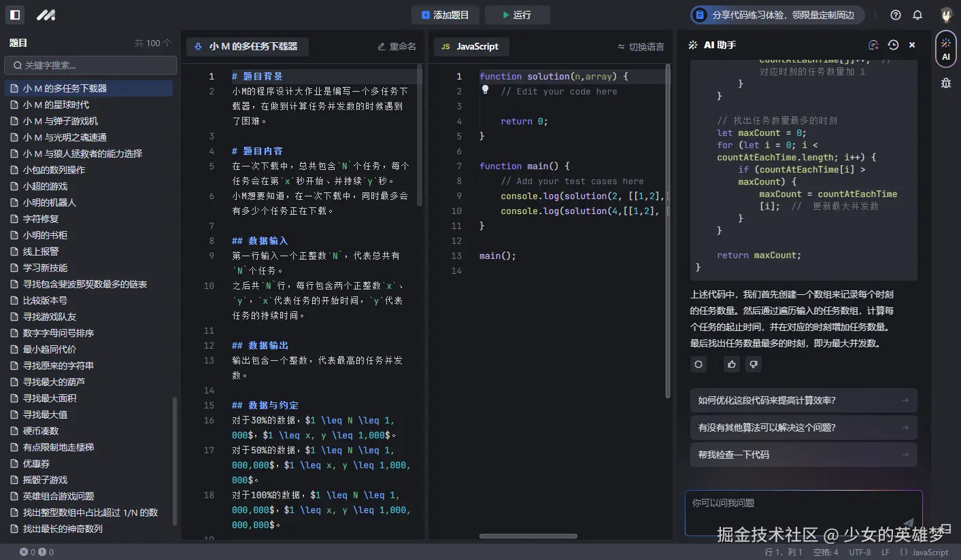Image resolution: width=961 pixels, height=560 pixels.
Task: Open AI chat history clock icon
Action: [893, 45]
